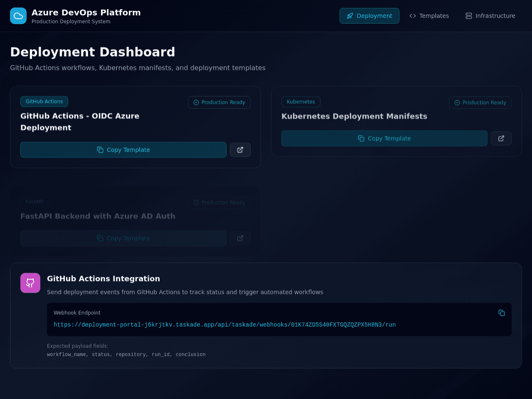Click the FastAPI Backend with Azure AD Auth title
Screen dimensions: 532x399
[x=98, y=216]
